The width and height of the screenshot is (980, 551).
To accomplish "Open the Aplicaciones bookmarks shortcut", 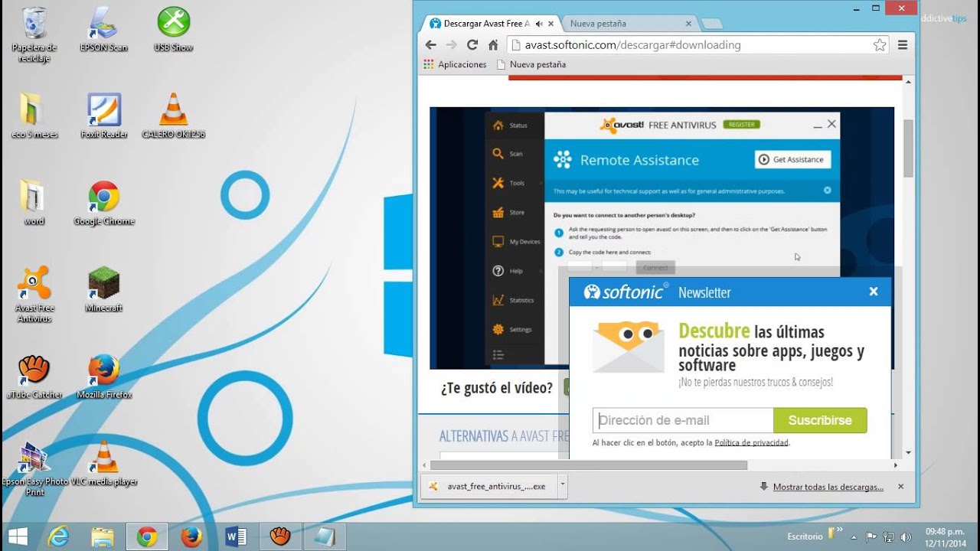I will (455, 65).
